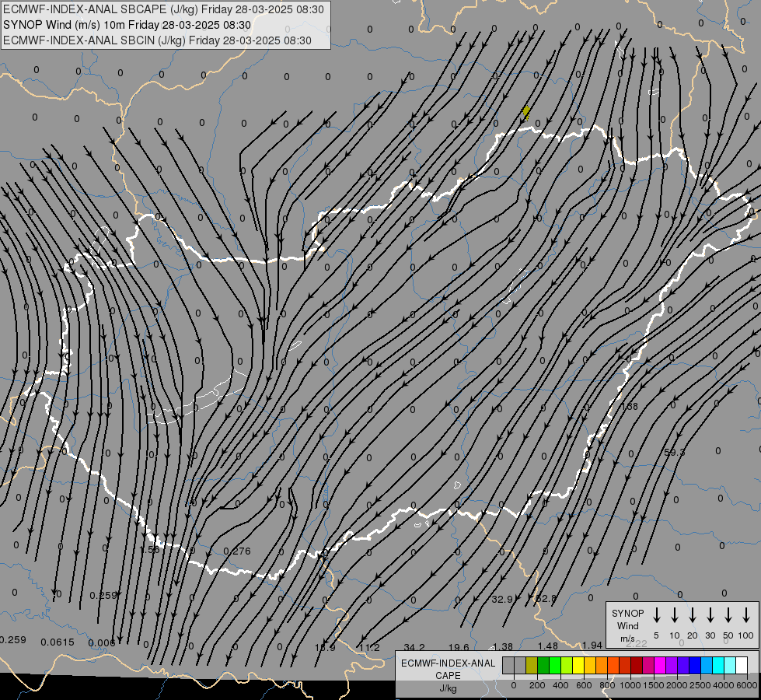Image resolution: width=761 pixels, height=700 pixels.
Task: Select the pure blue CAPE legend swatch
Action: coord(696,665)
